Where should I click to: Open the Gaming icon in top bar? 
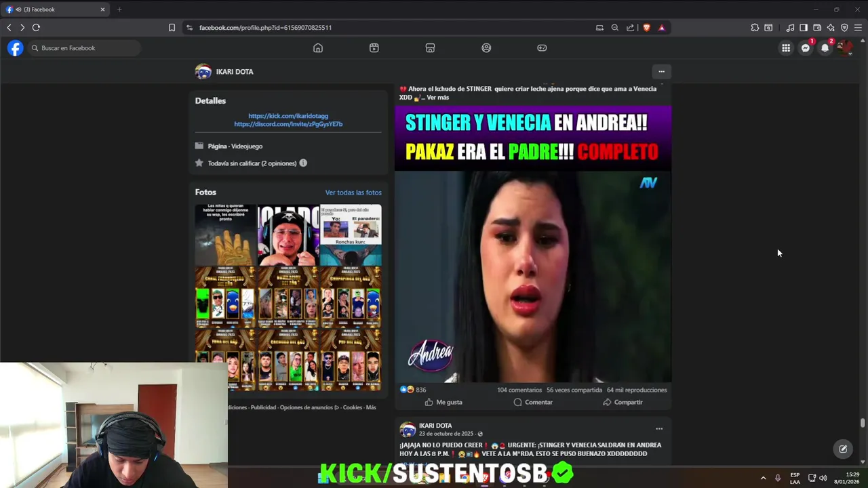542,48
